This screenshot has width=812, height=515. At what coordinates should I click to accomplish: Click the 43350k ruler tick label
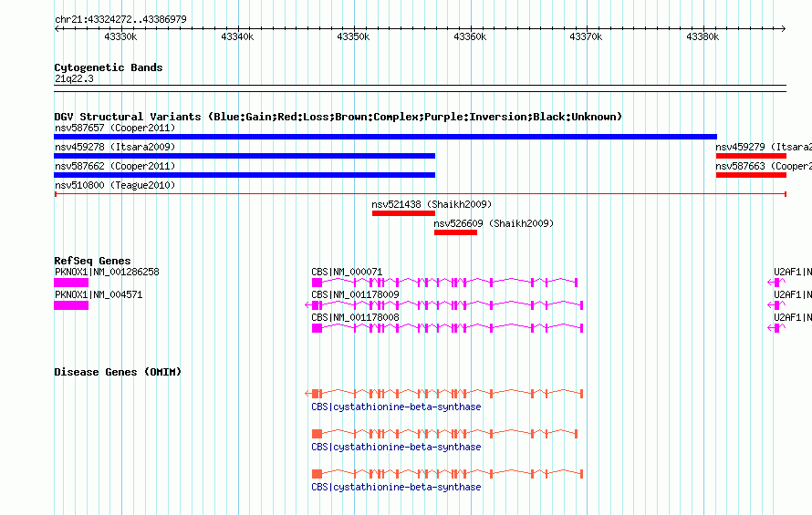click(353, 36)
